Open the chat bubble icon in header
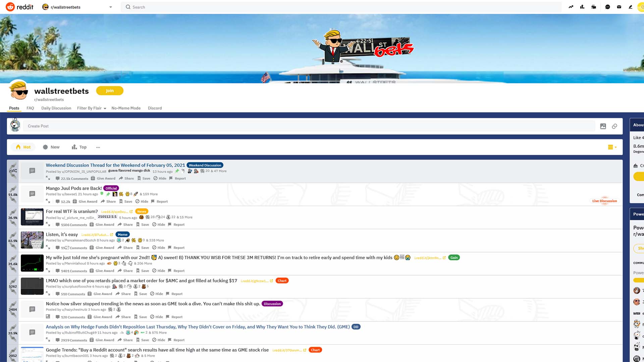Viewport: 644px width, 362px height. point(607,7)
